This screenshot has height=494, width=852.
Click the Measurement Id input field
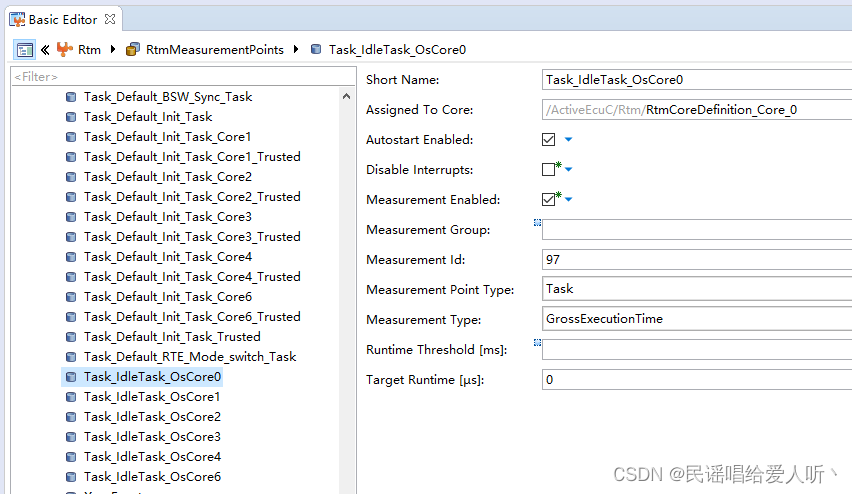(695, 260)
